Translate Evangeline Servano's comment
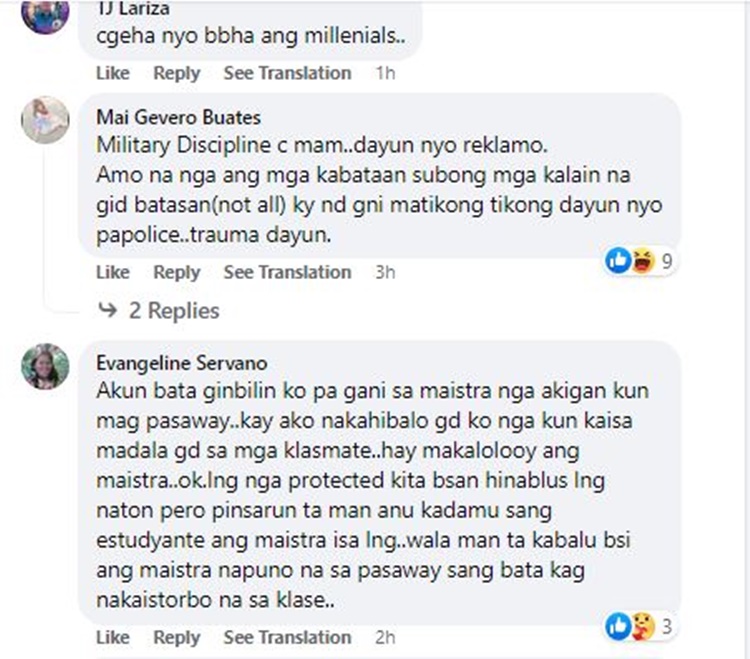Image resolution: width=750 pixels, height=659 pixels. (287, 637)
